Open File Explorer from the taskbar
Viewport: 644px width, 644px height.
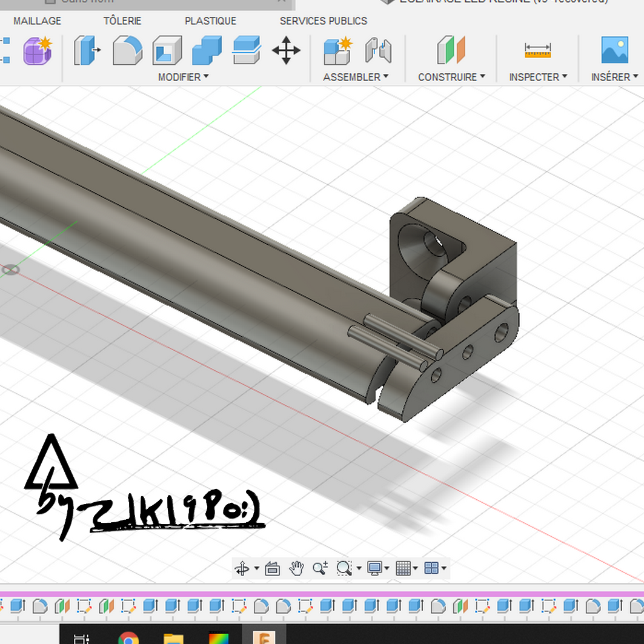173,639
